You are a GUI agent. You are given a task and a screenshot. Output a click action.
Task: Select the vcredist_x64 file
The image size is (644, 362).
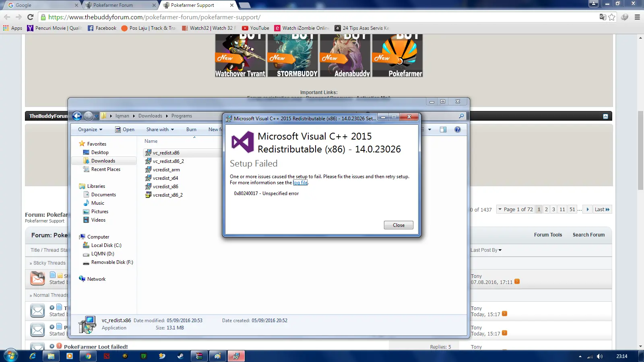[165, 178]
